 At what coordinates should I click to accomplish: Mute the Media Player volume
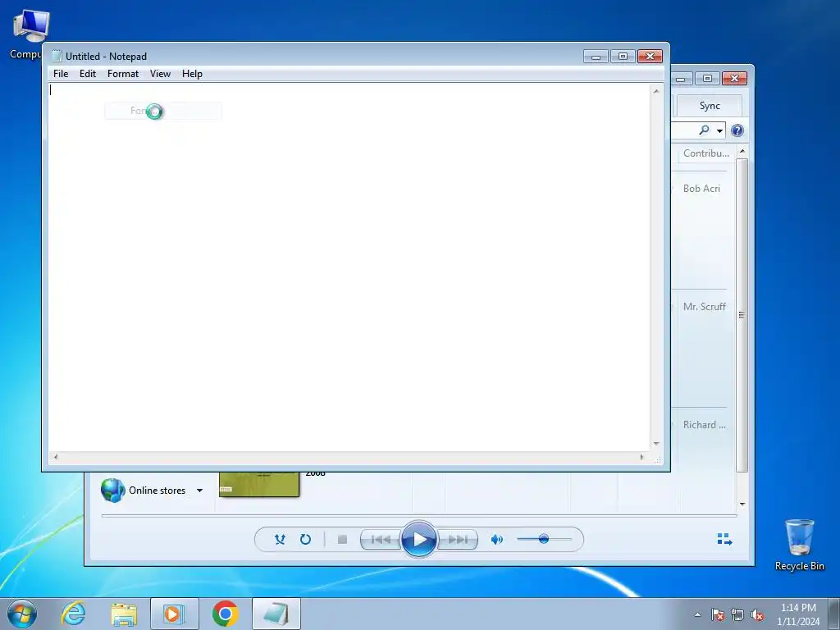point(496,540)
